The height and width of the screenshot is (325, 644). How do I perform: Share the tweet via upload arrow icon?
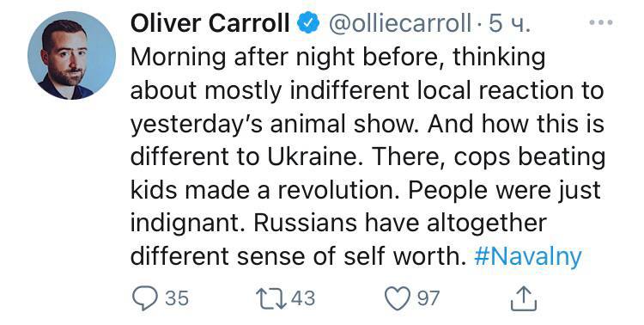[x=524, y=298]
